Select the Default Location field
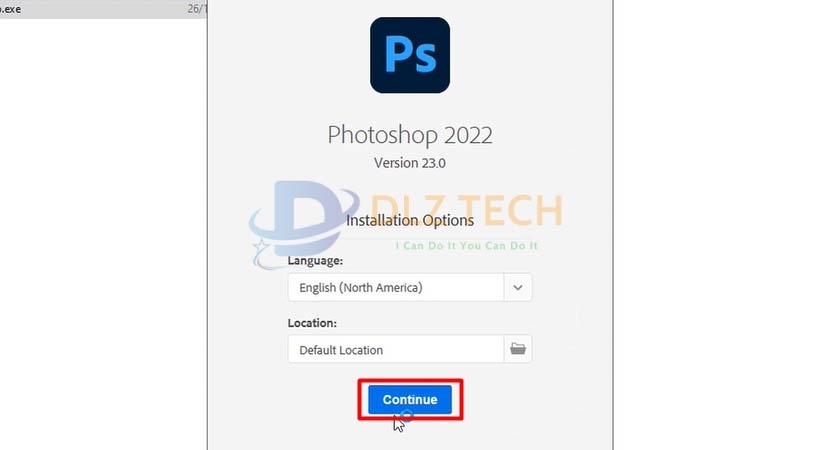Image resolution: width=820 pixels, height=450 pixels. click(x=396, y=349)
